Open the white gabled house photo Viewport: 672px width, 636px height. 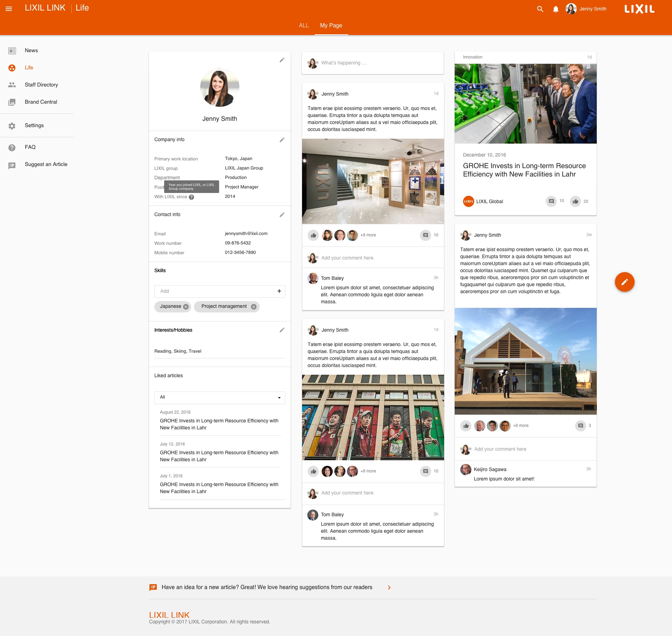click(x=525, y=361)
